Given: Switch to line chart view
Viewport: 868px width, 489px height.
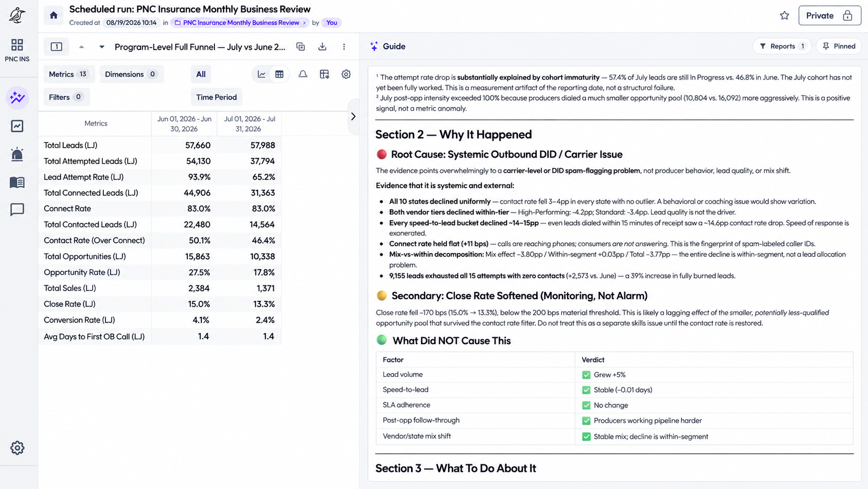Looking at the screenshot, I should [x=262, y=74].
